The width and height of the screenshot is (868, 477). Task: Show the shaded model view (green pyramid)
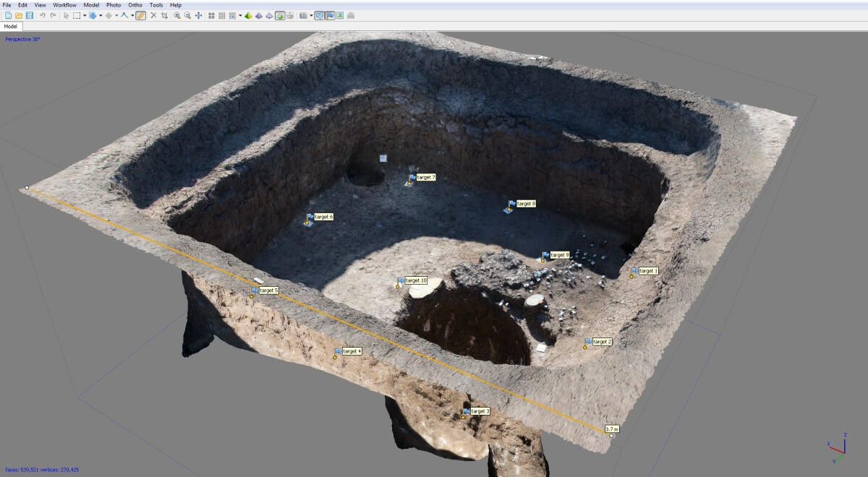coord(248,15)
